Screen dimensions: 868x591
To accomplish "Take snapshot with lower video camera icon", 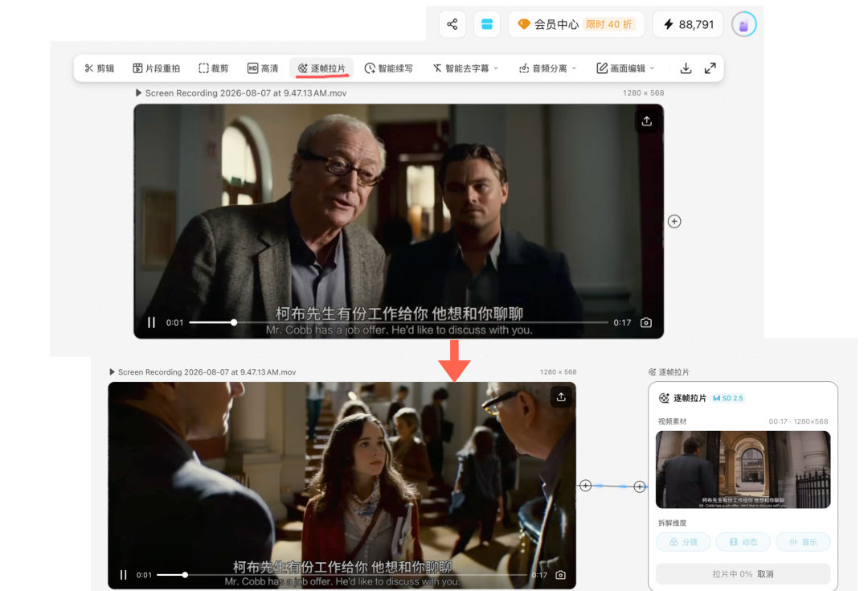I will pyautogui.click(x=561, y=575).
